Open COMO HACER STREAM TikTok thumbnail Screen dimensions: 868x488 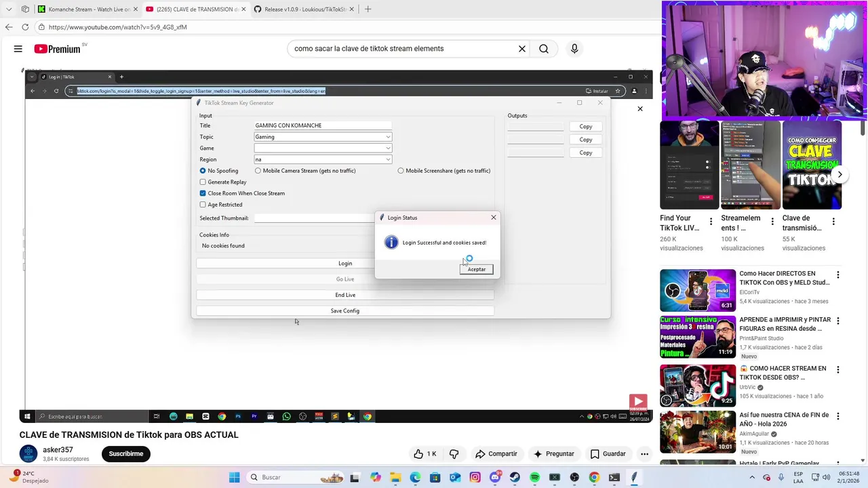click(698, 386)
